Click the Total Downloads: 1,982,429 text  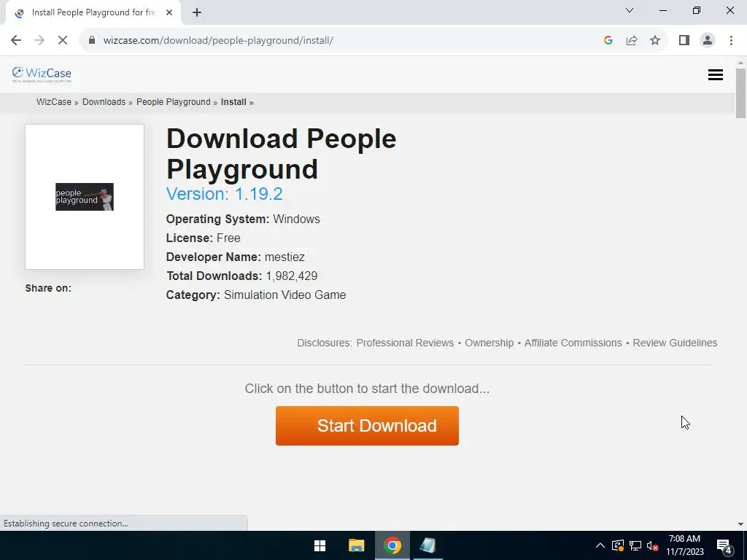(241, 276)
